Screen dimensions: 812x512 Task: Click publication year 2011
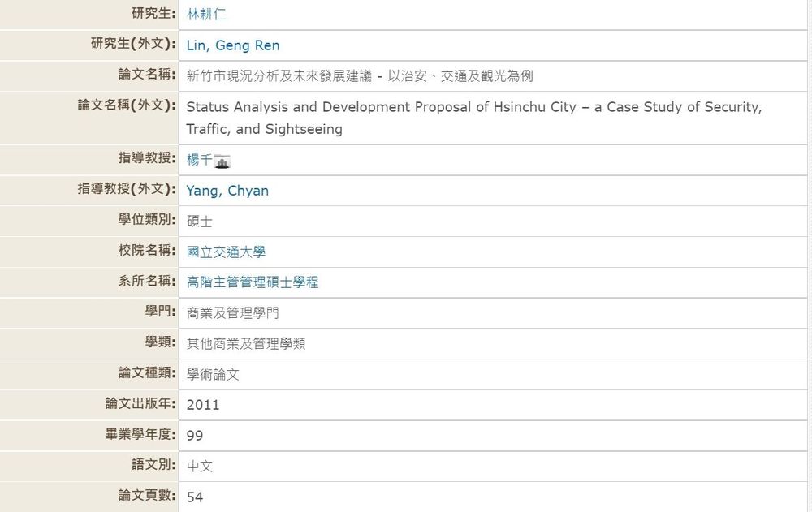(203, 405)
